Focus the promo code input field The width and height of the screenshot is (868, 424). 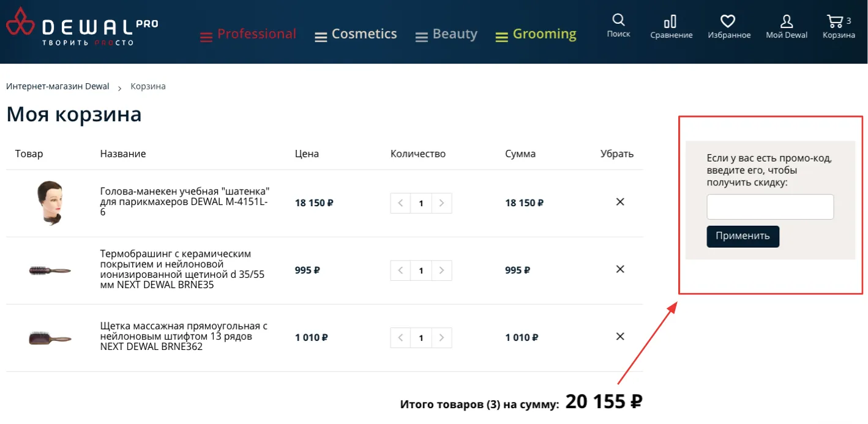point(770,207)
